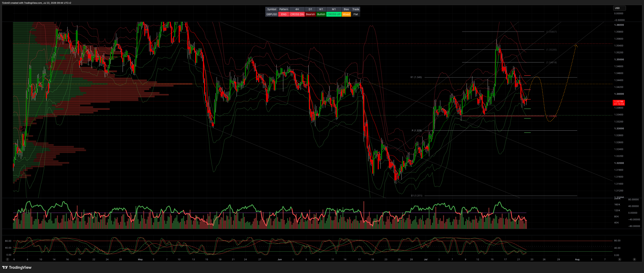The height and width of the screenshot is (273, 644).
Task: Click the May label on time axis
Action: [x=140, y=259]
